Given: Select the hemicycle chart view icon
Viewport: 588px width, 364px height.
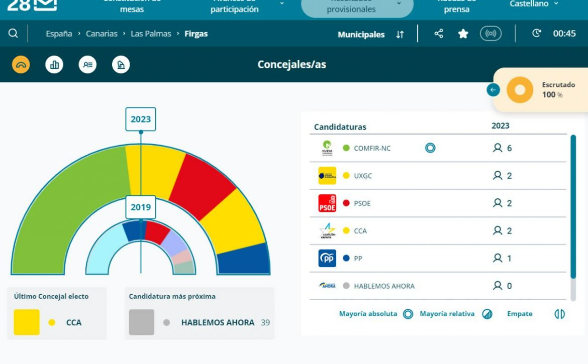Looking at the screenshot, I should (x=21, y=65).
